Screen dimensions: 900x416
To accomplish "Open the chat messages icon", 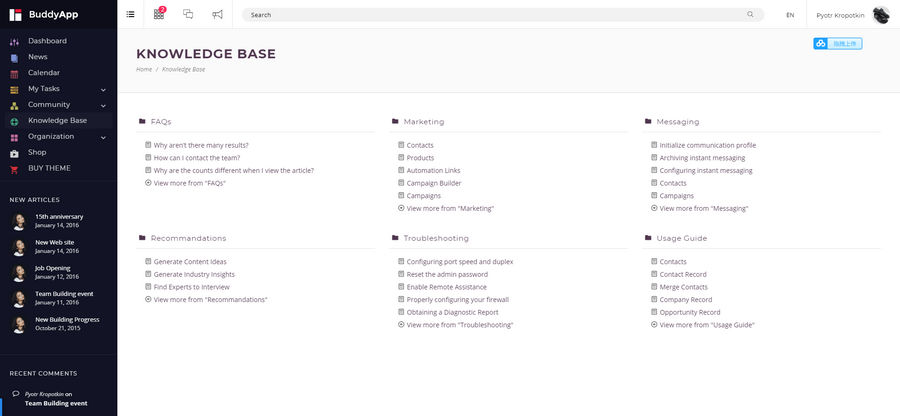I will coord(188,14).
